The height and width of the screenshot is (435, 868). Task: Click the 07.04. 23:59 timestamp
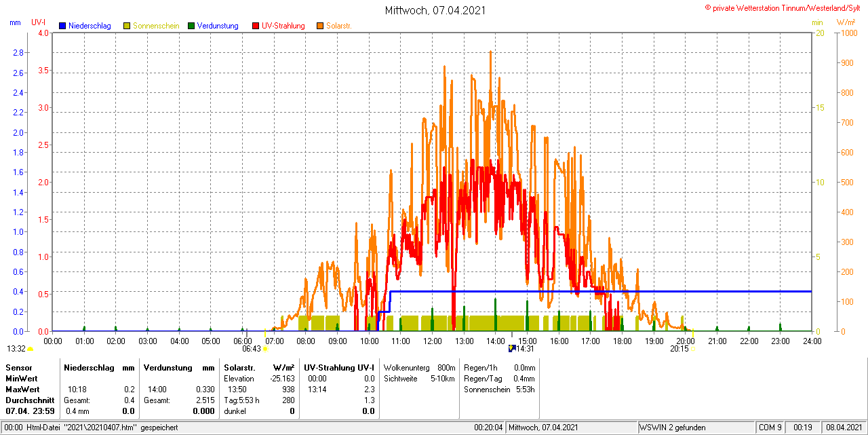click(30, 411)
